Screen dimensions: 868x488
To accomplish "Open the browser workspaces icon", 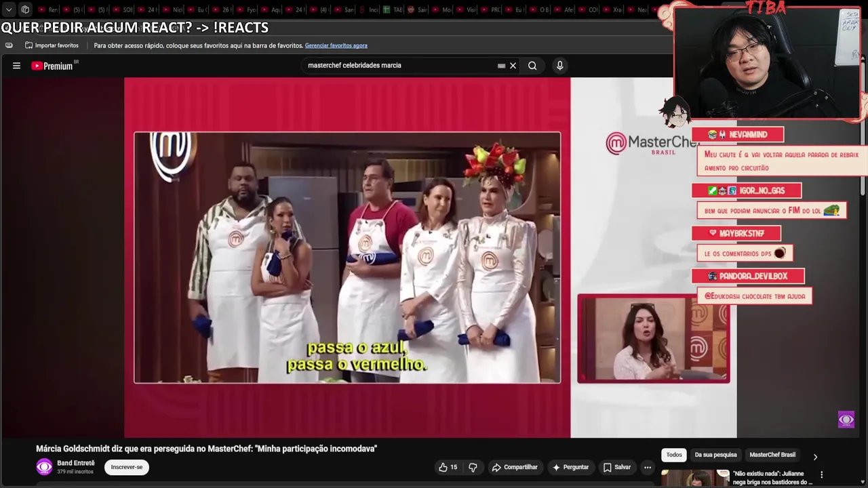I will (x=25, y=9).
